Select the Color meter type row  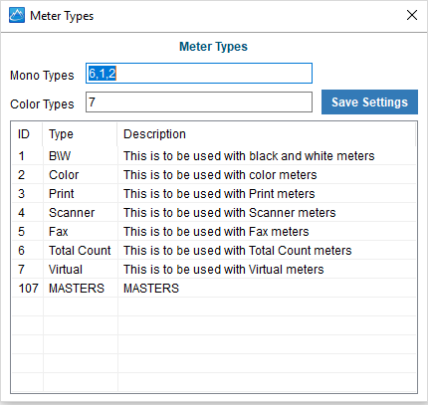(214, 175)
